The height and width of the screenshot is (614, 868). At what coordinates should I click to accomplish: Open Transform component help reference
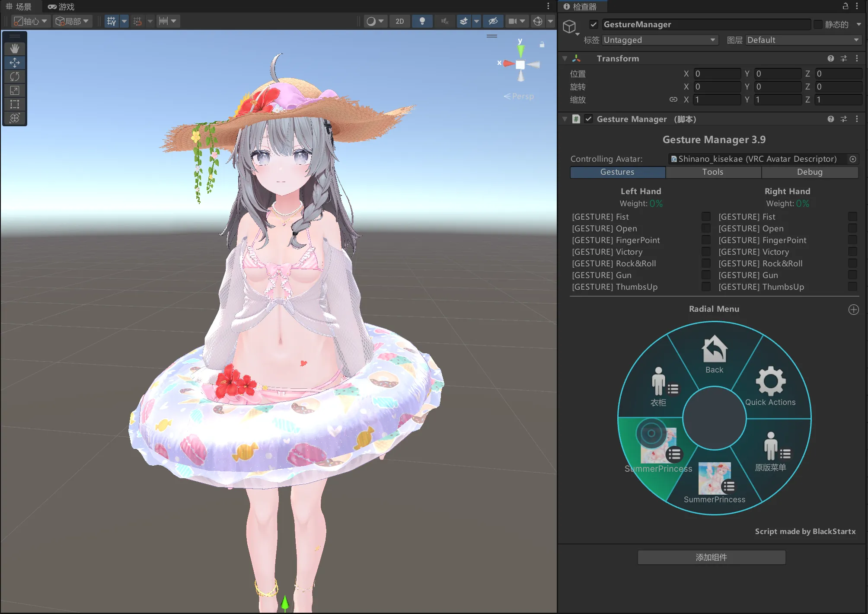click(x=831, y=58)
